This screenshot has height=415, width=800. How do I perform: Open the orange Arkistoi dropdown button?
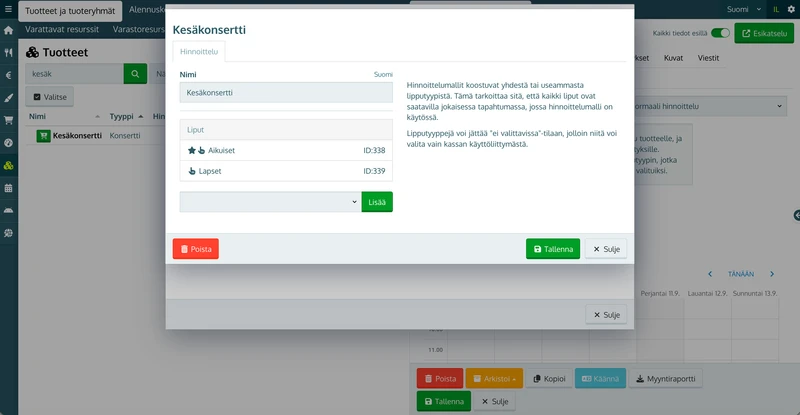(x=494, y=379)
